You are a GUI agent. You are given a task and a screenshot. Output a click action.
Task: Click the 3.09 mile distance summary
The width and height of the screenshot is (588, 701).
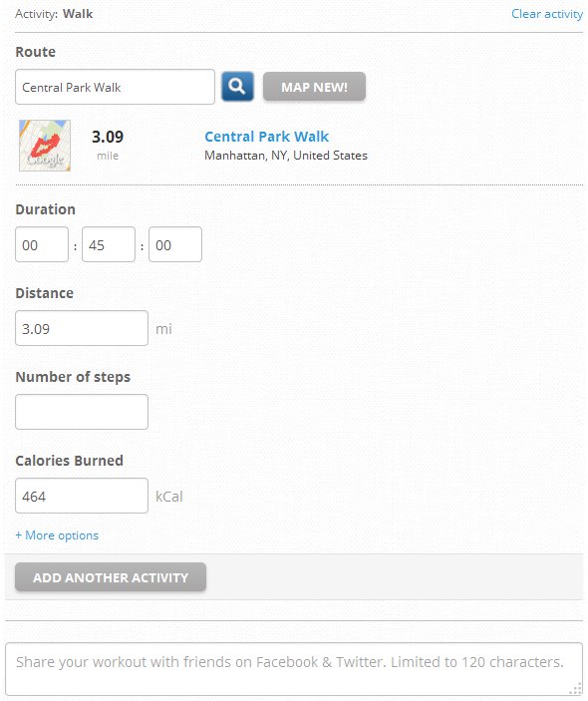click(x=108, y=145)
